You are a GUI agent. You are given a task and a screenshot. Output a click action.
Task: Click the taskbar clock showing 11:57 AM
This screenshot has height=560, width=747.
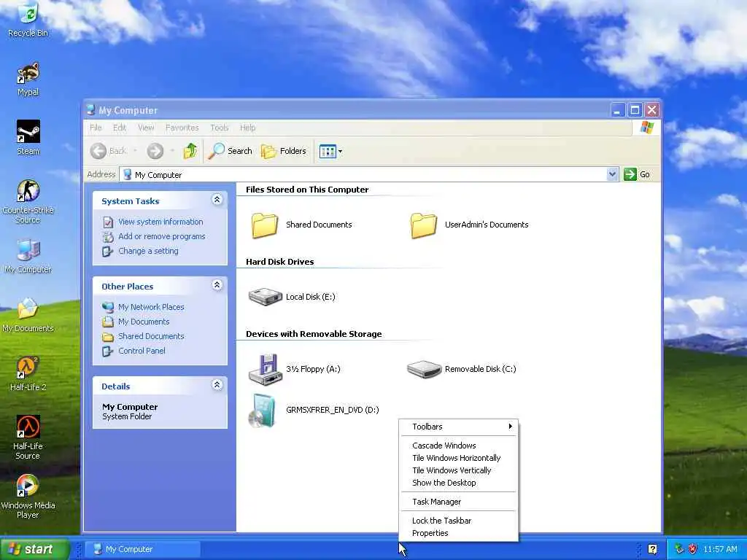[720, 550]
